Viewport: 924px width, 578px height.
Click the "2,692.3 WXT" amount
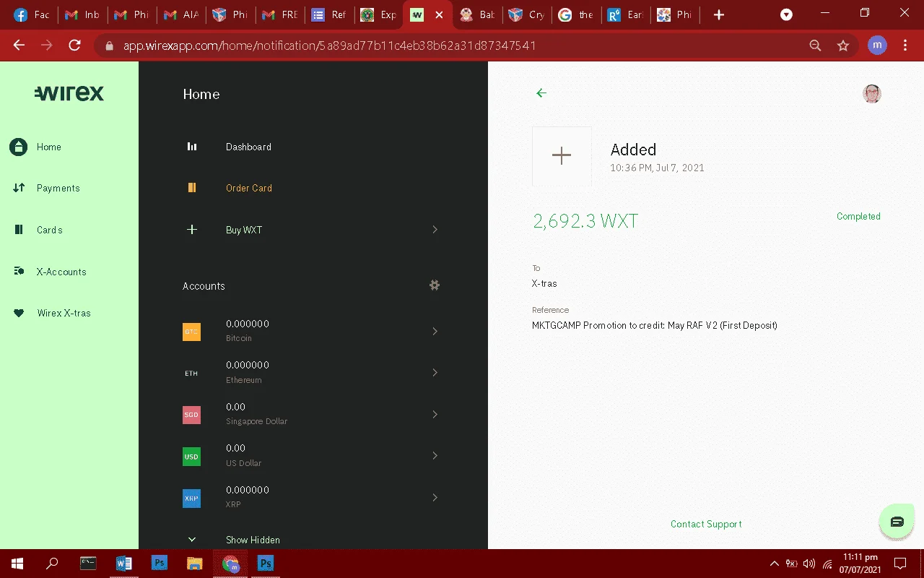point(585,221)
